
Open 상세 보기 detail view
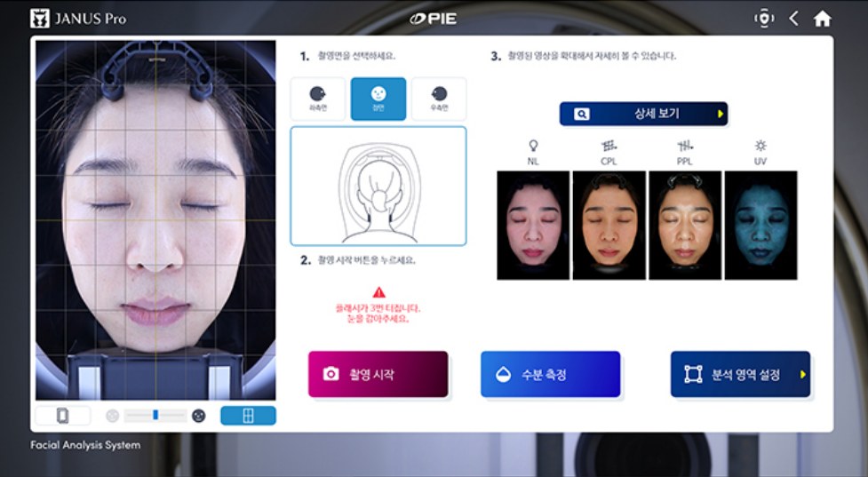tap(643, 114)
